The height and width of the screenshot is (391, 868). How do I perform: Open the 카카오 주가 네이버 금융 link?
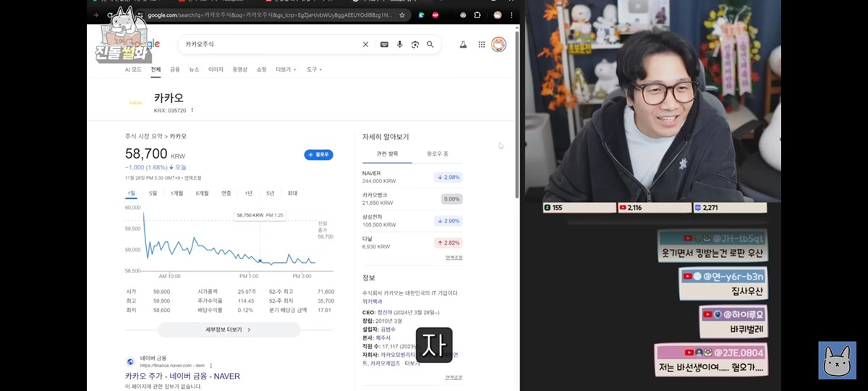(x=182, y=376)
